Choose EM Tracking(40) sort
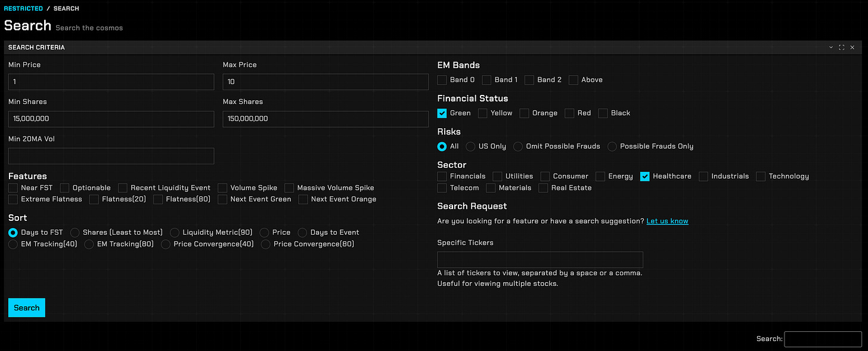The width and height of the screenshot is (868, 351). (13, 244)
